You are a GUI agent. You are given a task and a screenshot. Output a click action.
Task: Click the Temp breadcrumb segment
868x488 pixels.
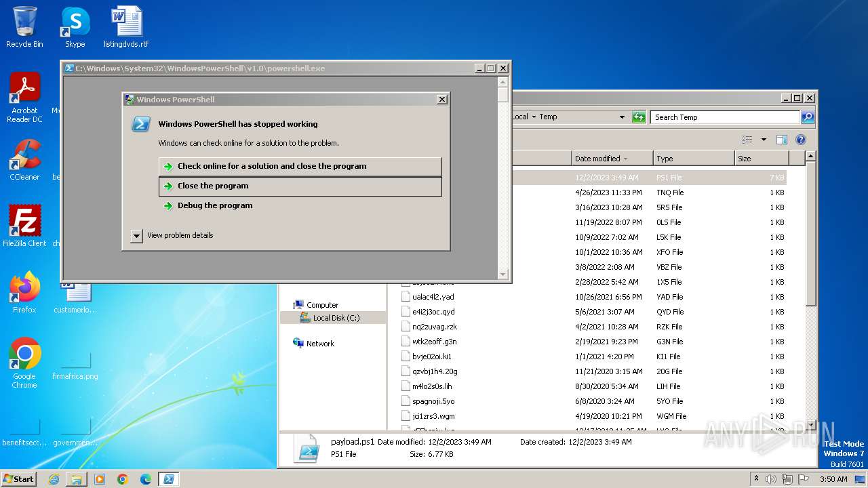548,117
